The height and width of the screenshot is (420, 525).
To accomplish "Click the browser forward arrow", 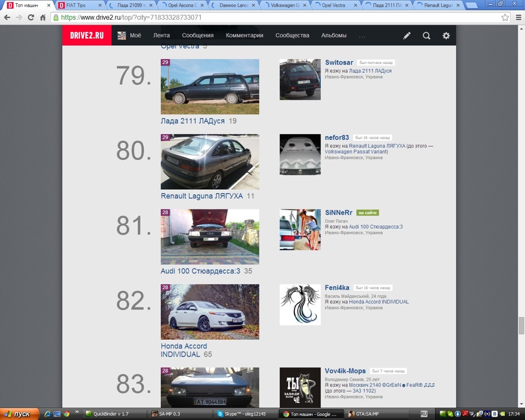I will click(x=19, y=17).
